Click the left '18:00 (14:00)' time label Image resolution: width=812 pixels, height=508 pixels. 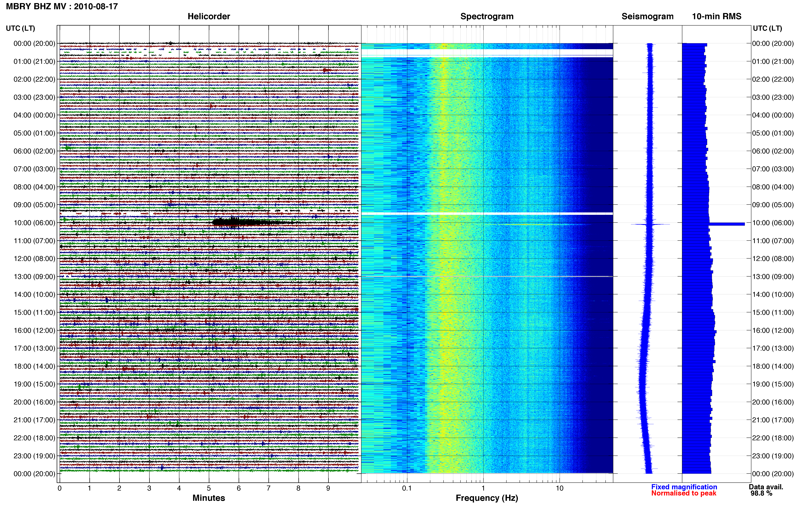[x=34, y=366]
